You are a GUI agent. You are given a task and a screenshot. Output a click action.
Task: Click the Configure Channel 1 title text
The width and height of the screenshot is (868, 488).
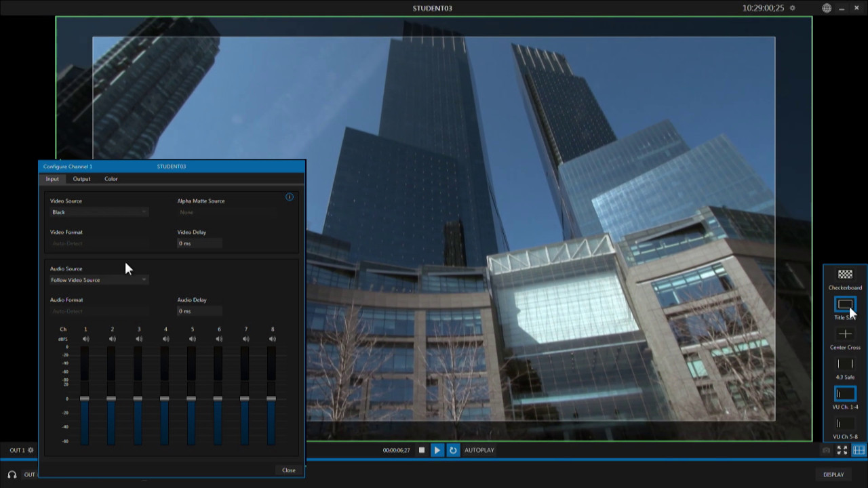(68, 166)
